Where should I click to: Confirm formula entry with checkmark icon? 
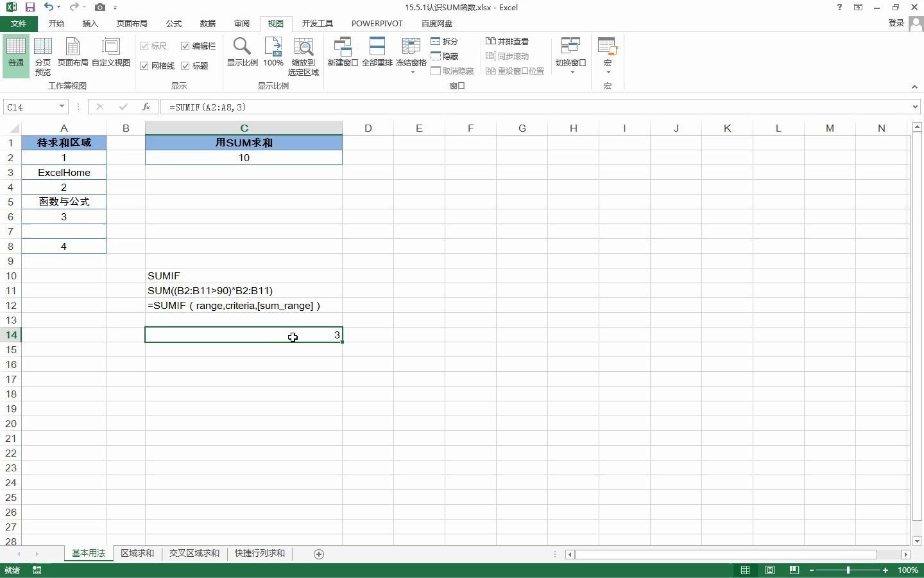pyautogui.click(x=123, y=107)
